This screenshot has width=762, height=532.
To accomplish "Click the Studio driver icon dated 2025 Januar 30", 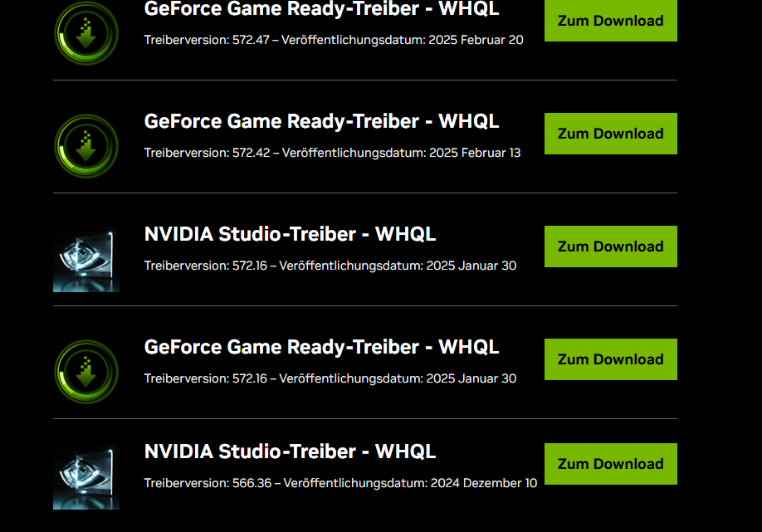I will 86,259.
